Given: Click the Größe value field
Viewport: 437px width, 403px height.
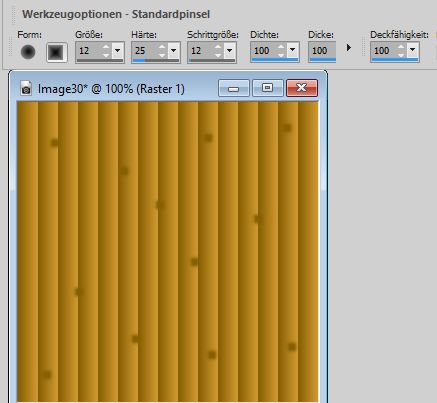Looking at the screenshot, I should (89, 51).
